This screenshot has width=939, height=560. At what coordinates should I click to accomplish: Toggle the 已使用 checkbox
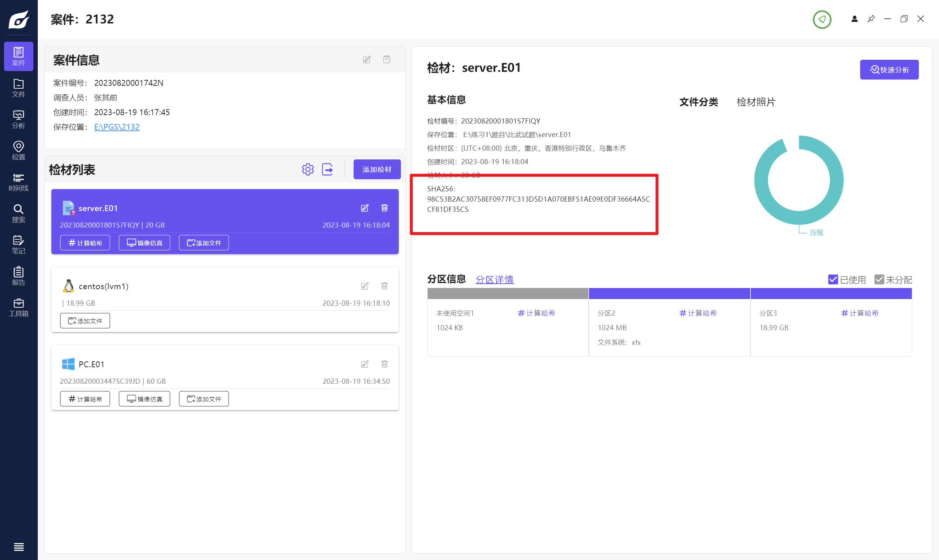(x=833, y=280)
